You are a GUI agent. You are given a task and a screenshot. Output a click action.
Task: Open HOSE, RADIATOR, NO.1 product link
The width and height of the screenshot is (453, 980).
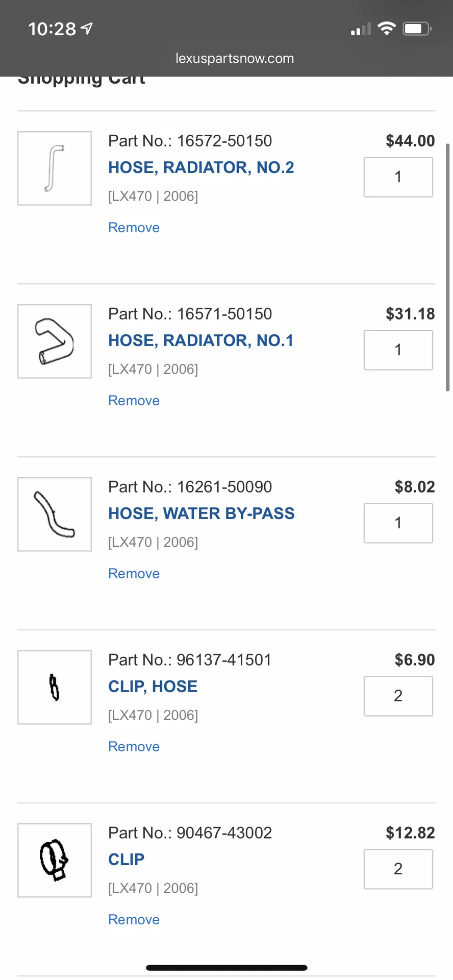(x=201, y=340)
